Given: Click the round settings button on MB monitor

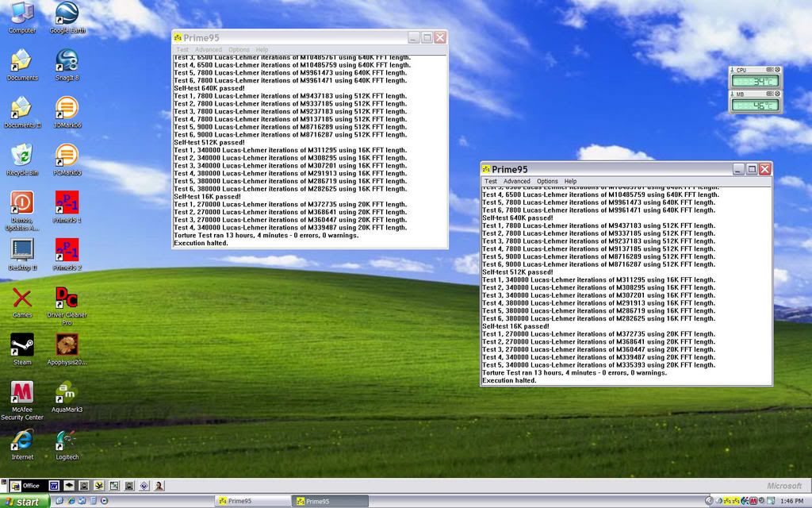Looking at the screenshot, I should click(777, 94).
